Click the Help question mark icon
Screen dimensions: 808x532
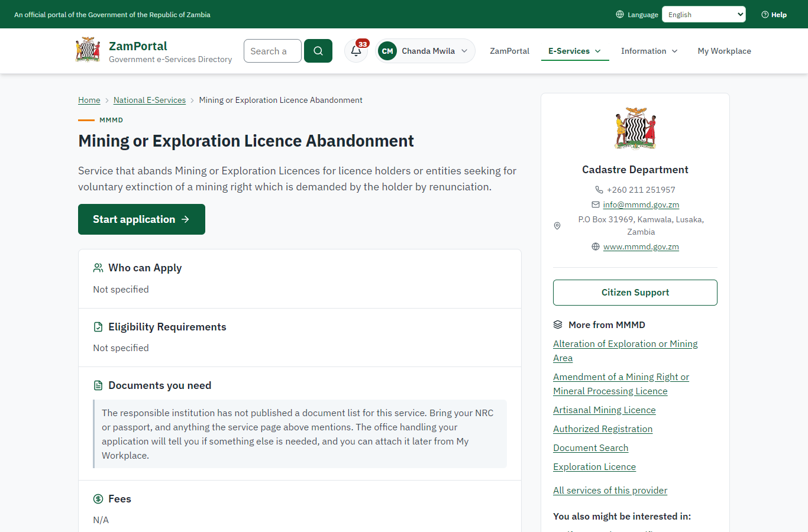765,15
